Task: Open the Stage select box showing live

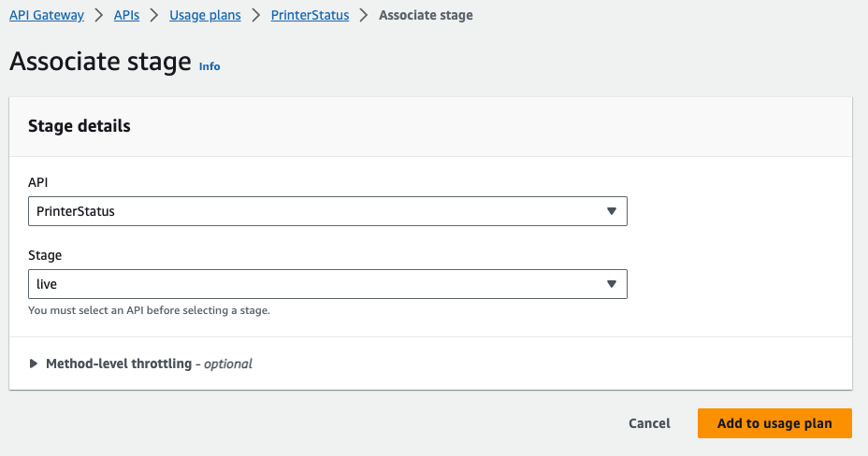Action: (318, 284)
